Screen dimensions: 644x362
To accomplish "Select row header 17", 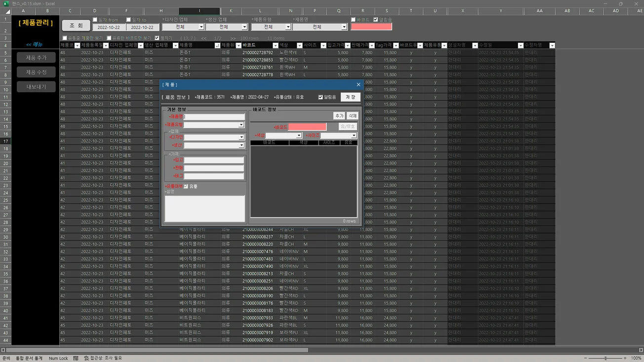I will pyautogui.click(x=5, y=141).
